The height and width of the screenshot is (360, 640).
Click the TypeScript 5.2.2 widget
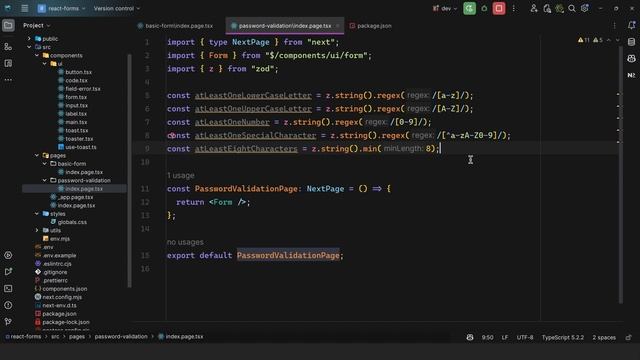click(563, 337)
